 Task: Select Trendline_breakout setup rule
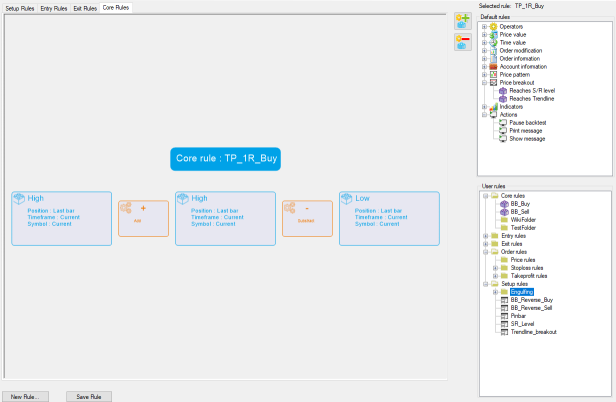pyautogui.click(x=534, y=332)
